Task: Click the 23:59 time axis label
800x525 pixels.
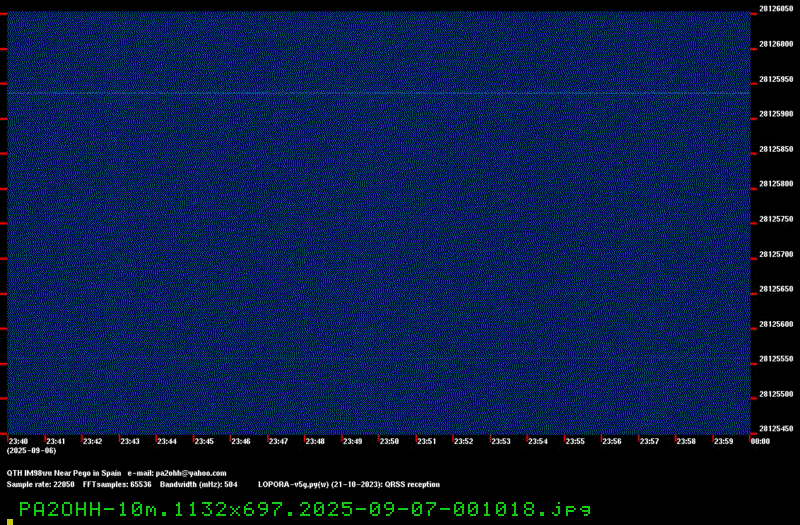Action: 723,441
